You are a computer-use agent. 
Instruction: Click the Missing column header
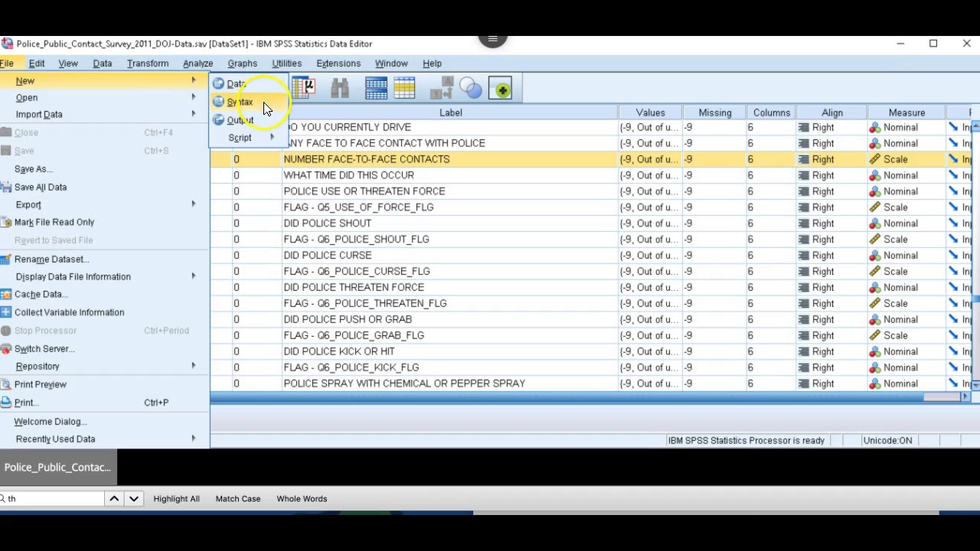click(x=715, y=112)
